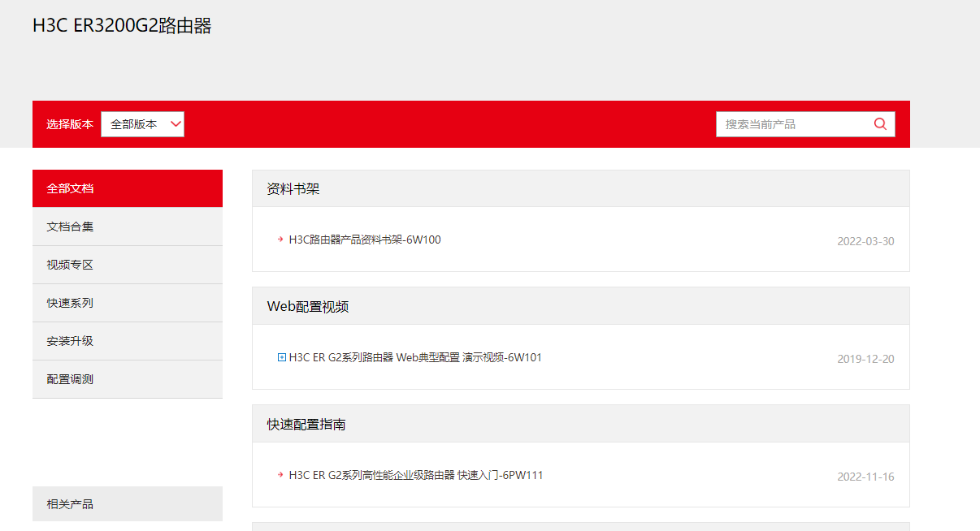Click the date 2019-12-20
The width and height of the screenshot is (980, 531).
865,359
